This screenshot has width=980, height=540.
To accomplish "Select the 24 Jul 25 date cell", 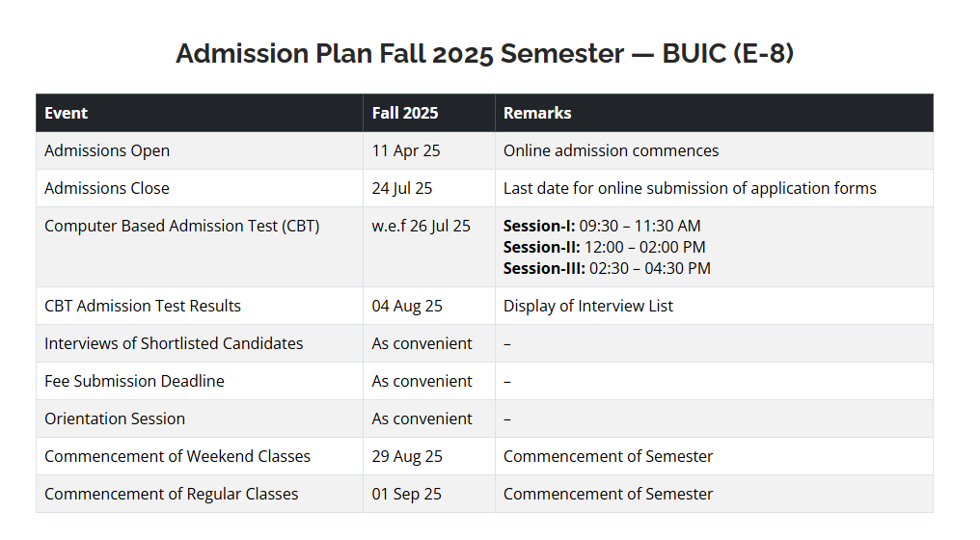I will [428, 188].
